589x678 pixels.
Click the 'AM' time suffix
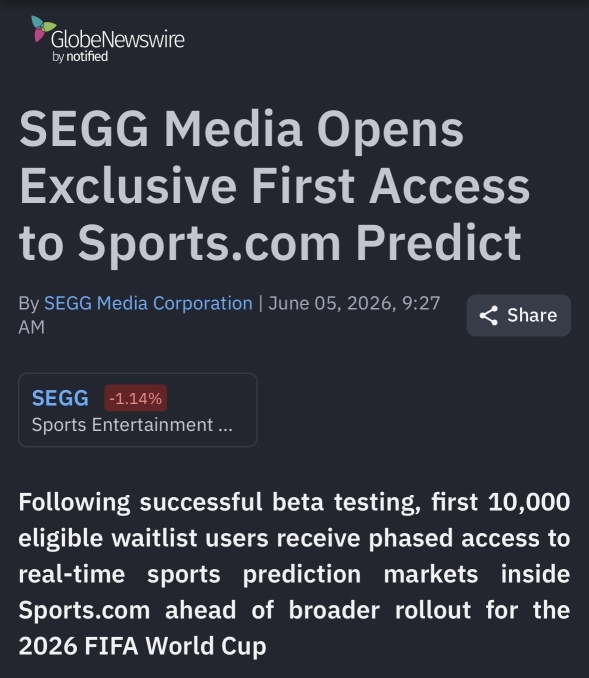[x=32, y=327]
